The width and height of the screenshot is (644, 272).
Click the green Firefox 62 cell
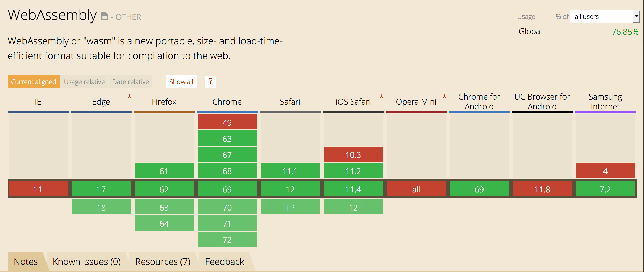tap(164, 189)
